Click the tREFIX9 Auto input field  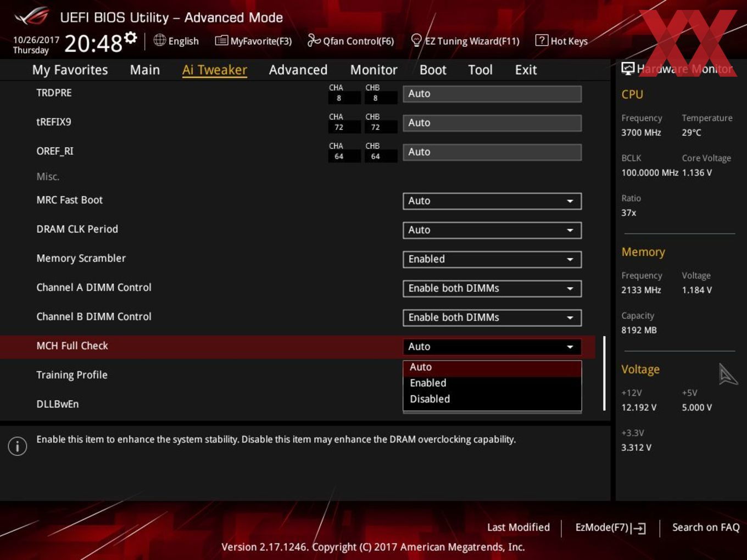tap(492, 123)
